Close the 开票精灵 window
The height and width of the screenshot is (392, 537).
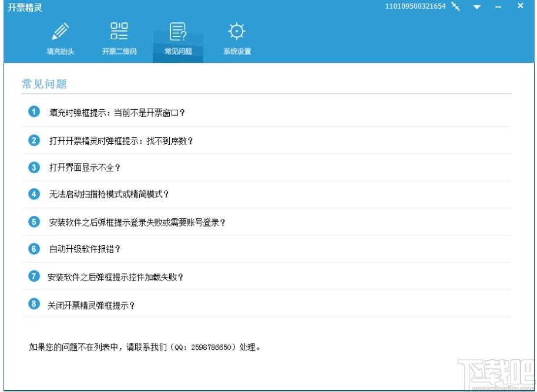(520, 6)
